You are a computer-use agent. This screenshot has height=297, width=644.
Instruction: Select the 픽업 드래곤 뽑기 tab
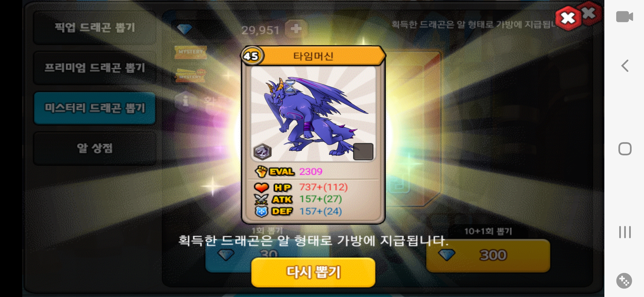[94, 28]
